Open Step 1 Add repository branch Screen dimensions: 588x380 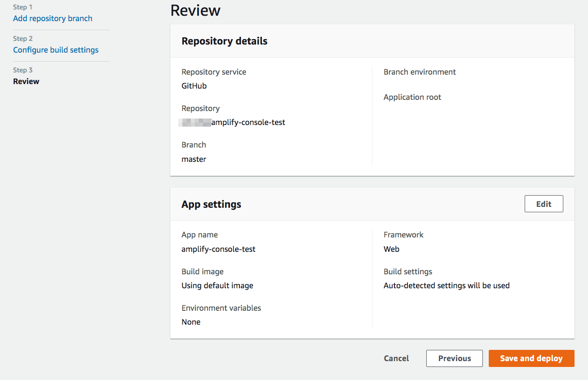(53, 18)
